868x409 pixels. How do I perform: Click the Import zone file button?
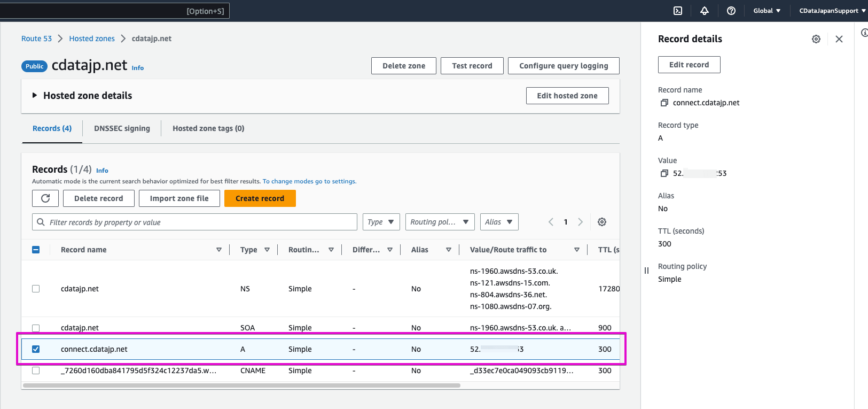click(x=179, y=198)
